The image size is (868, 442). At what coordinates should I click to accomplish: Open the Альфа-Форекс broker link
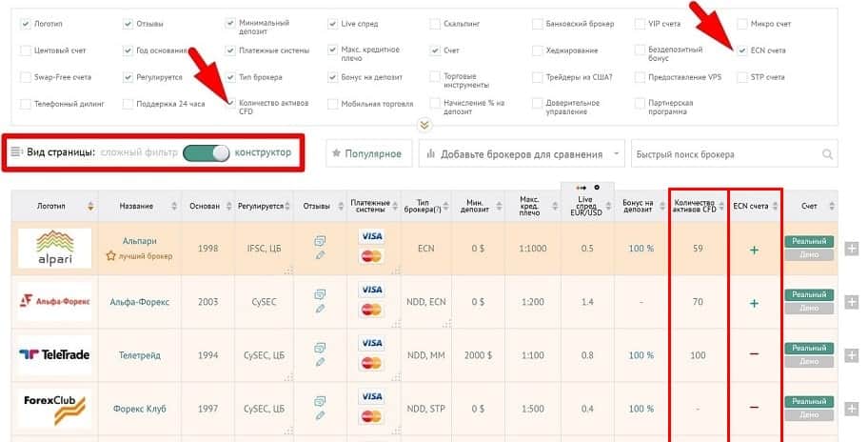140,302
